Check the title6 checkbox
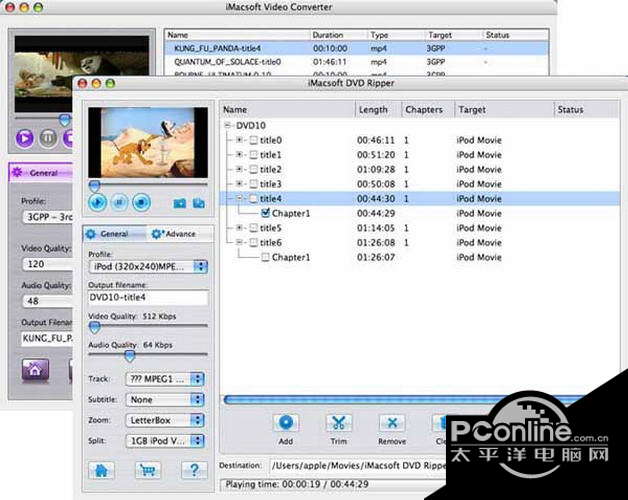The height and width of the screenshot is (500, 628). [x=254, y=242]
